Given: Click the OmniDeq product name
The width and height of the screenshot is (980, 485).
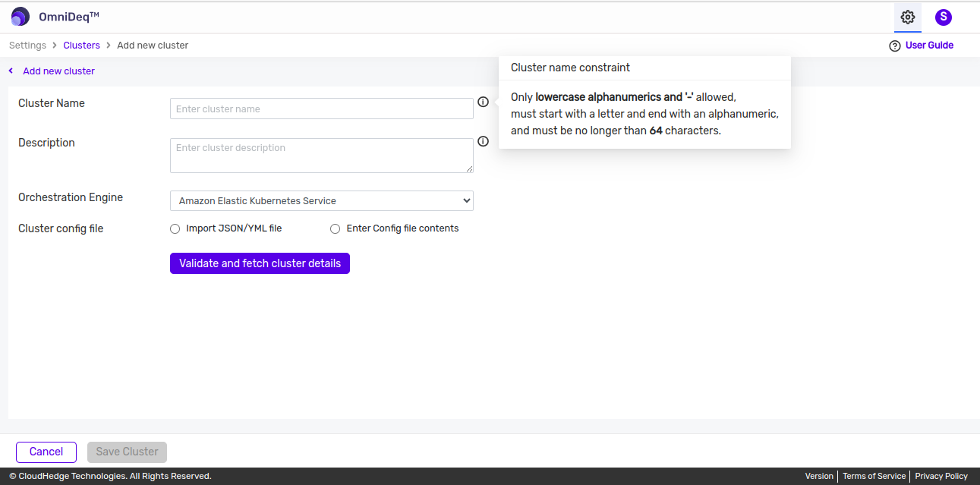Looking at the screenshot, I should pos(69,17).
